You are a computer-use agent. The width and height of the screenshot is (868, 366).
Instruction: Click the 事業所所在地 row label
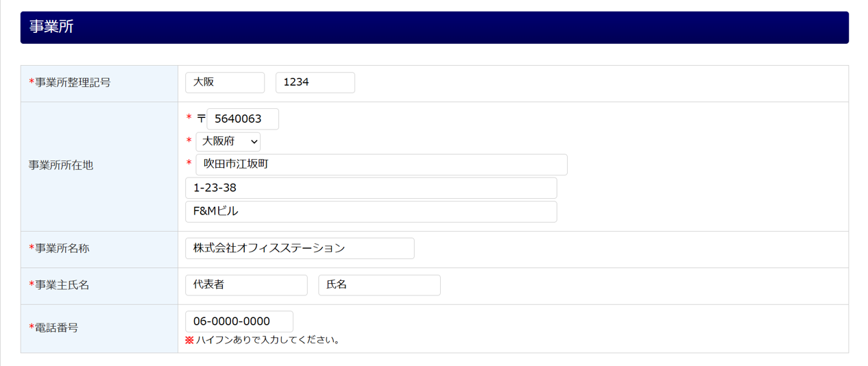61,166
